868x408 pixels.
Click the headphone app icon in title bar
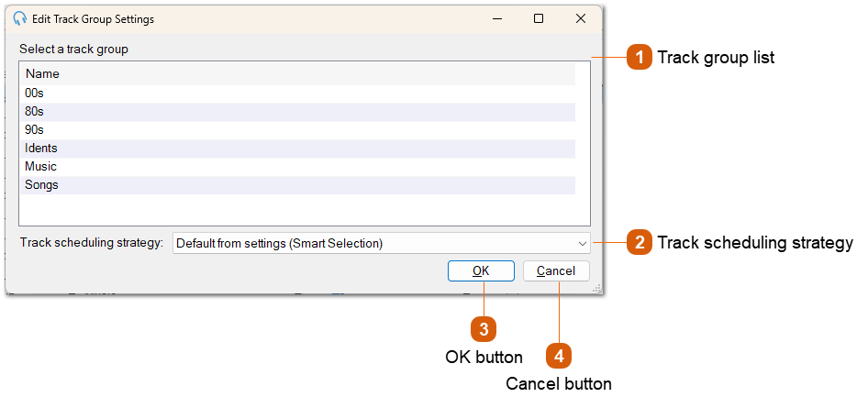(19, 18)
